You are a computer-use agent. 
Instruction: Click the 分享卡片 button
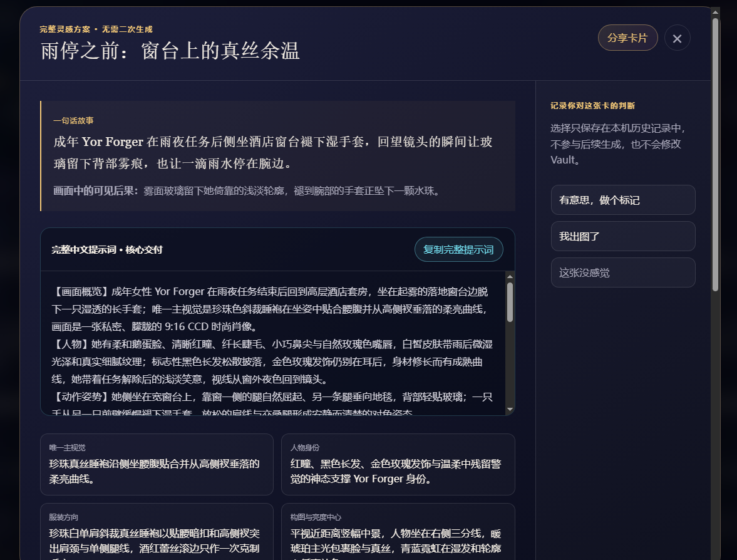click(627, 38)
